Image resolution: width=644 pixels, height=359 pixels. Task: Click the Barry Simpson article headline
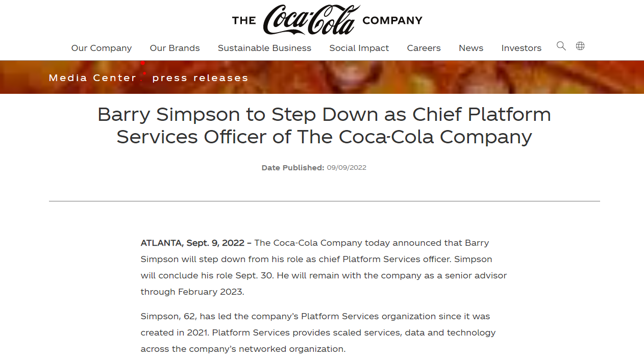(x=324, y=125)
